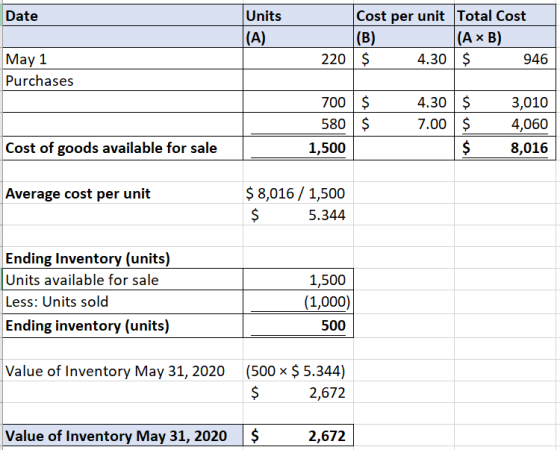Click the 7.00 cost per unit cell
The image size is (560, 450).
pyautogui.click(x=404, y=124)
